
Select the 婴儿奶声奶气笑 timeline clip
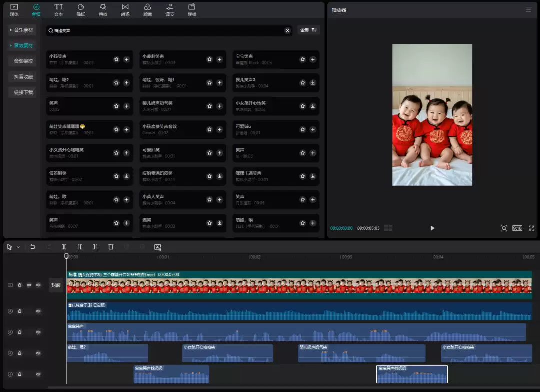(x=361, y=354)
